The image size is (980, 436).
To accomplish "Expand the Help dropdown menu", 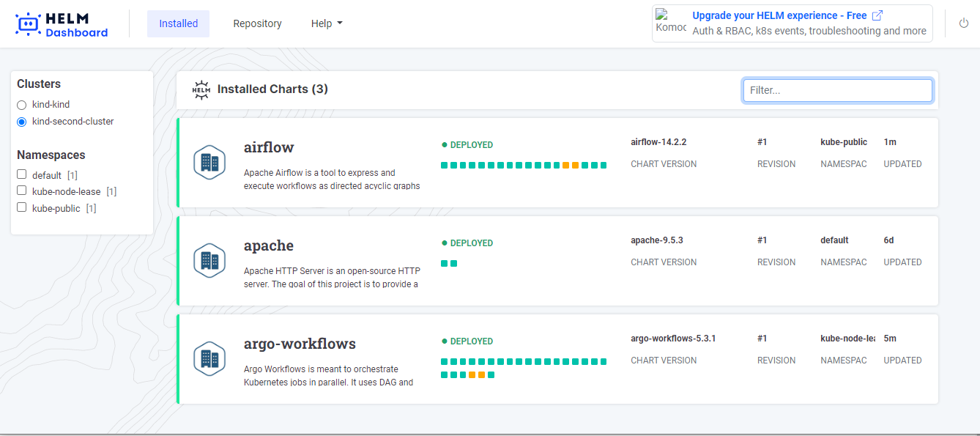I will click(327, 23).
